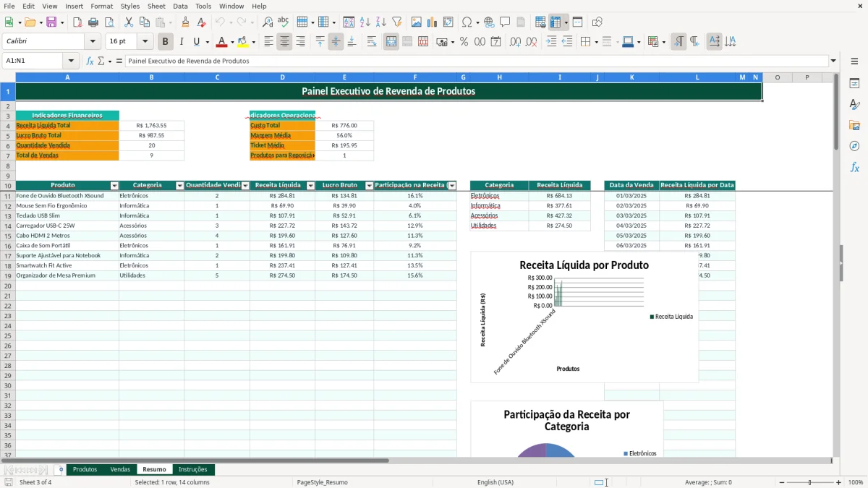This screenshot has width=868, height=488.
Task: Open the Data menu
Action: (x=180, y=6)
